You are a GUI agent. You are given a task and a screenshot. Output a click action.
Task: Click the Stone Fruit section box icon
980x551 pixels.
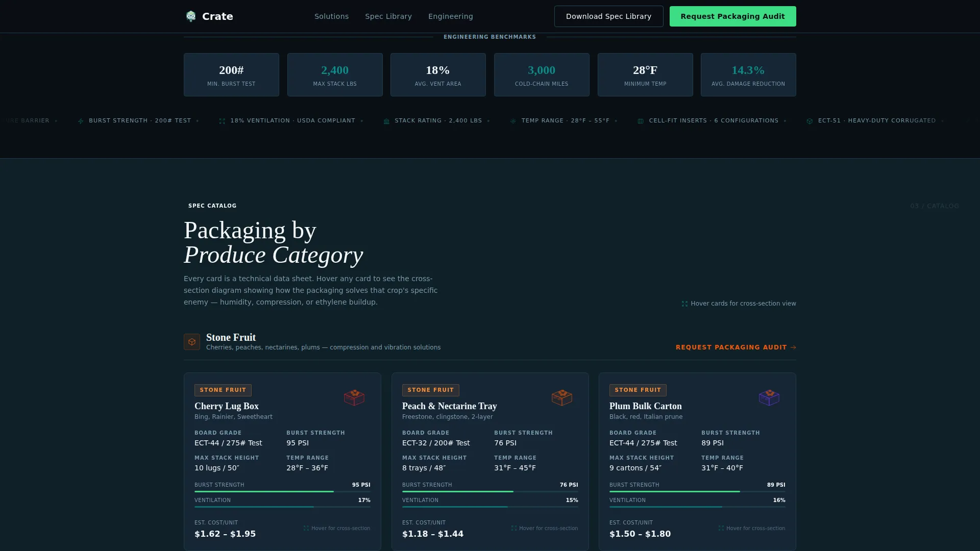point(192,342)
